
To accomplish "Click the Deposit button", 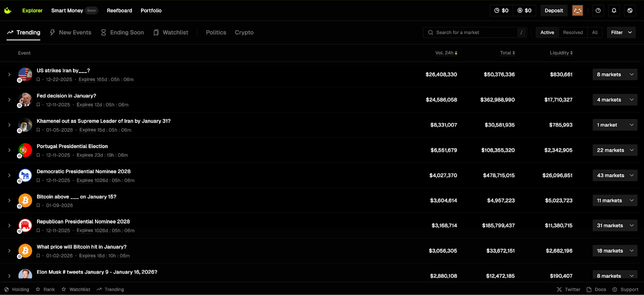I will tap(554, 10).
